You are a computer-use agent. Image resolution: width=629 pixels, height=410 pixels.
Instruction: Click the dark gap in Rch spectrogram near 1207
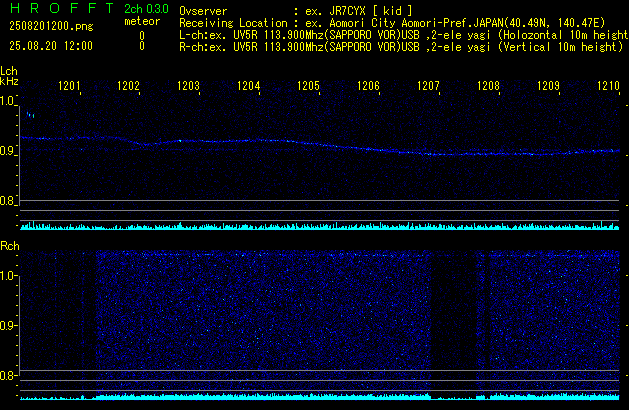(453, 321)
